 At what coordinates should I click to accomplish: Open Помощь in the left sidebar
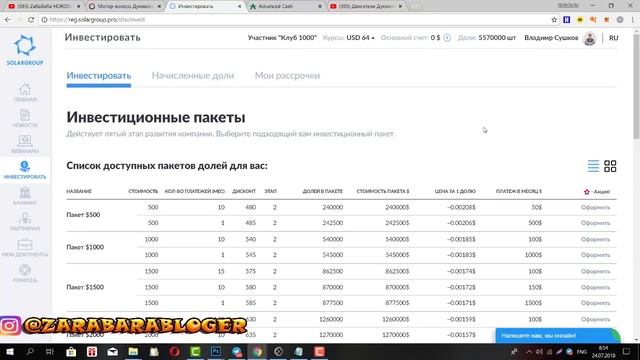coord(25,273)
